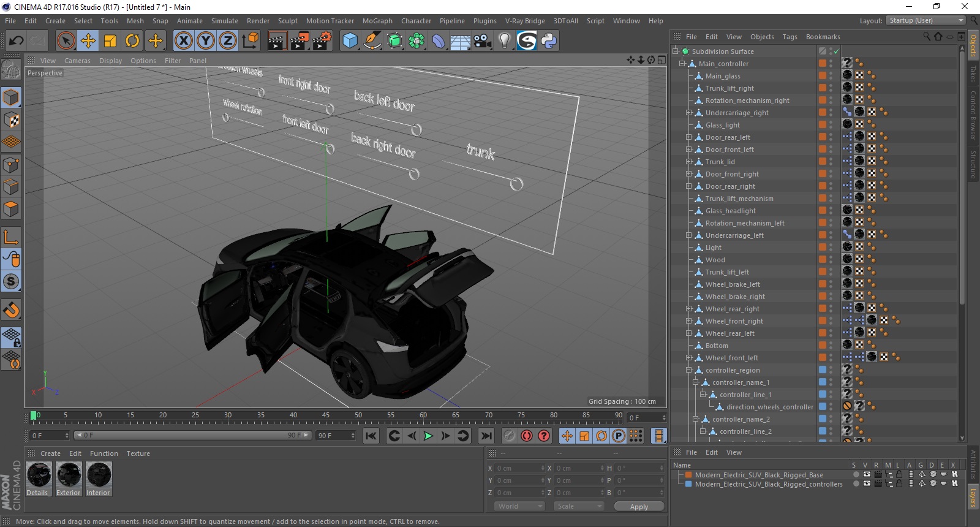Switch to Polygons mode
Viewport: 980px width, 527px height.
11,209
